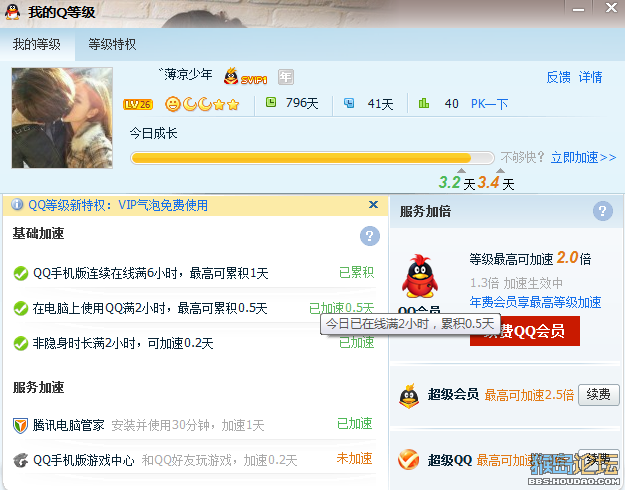
Task: Click the 超级会员 penguin icon
Action: [x=409, y=396]
